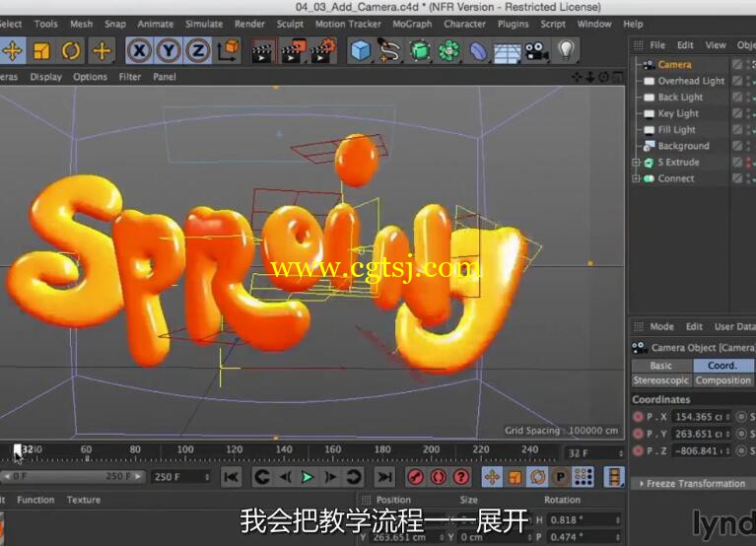
Task: Click Render View clapperboard icon
Action: coord(262,51)
